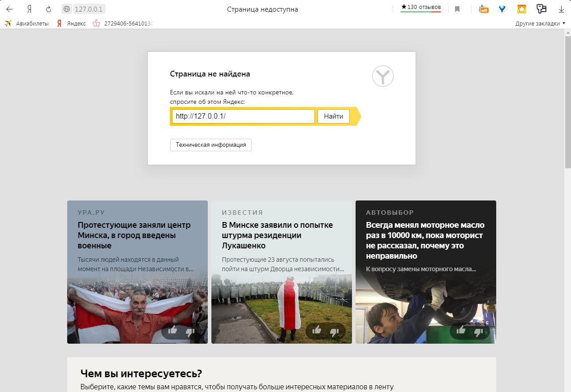The image size is (571, 392).
Task: Open the downloads arrow icon
Action: click(561, 9)
